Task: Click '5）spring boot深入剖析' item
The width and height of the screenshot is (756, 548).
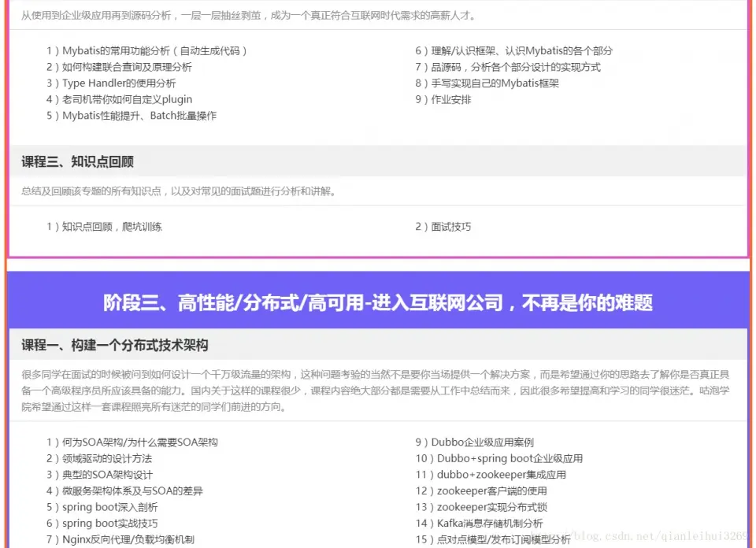Action: coord(102,507)
